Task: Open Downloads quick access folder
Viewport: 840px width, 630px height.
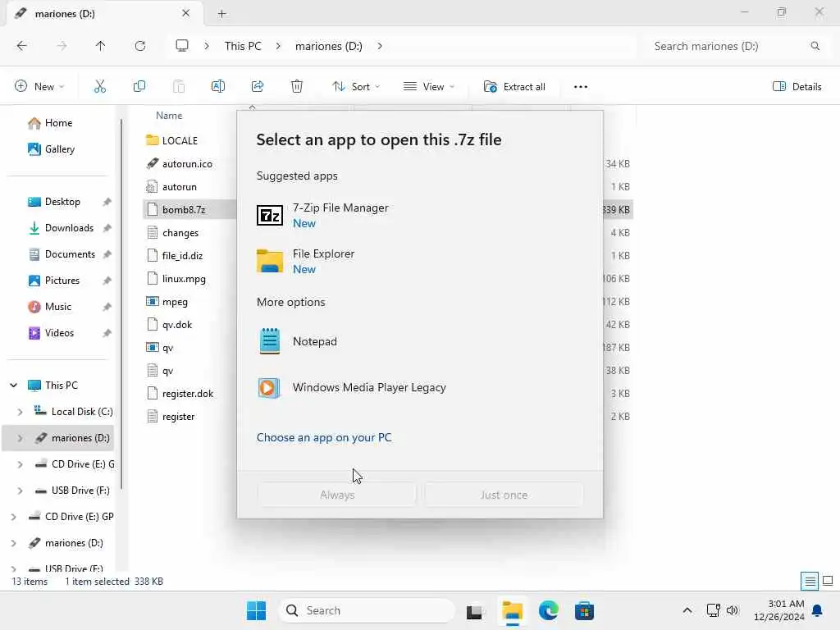Action: click(69, 228)
